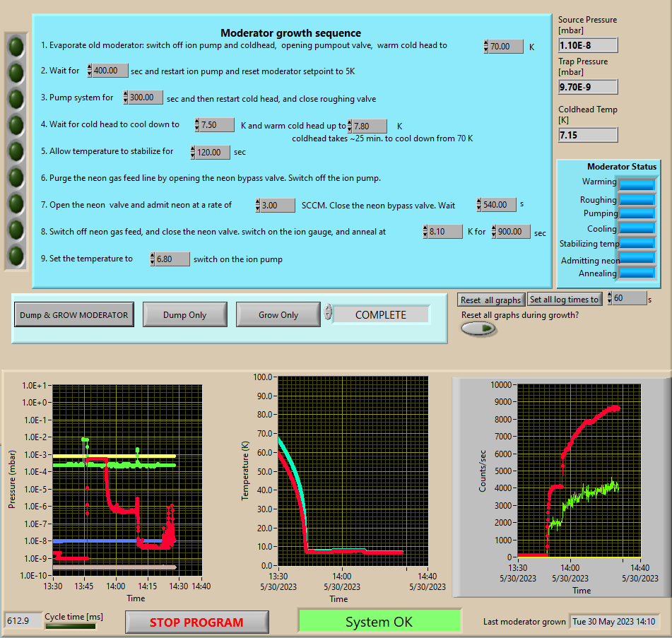Click the step 5 stabilize LED indicator

point(16,151)
